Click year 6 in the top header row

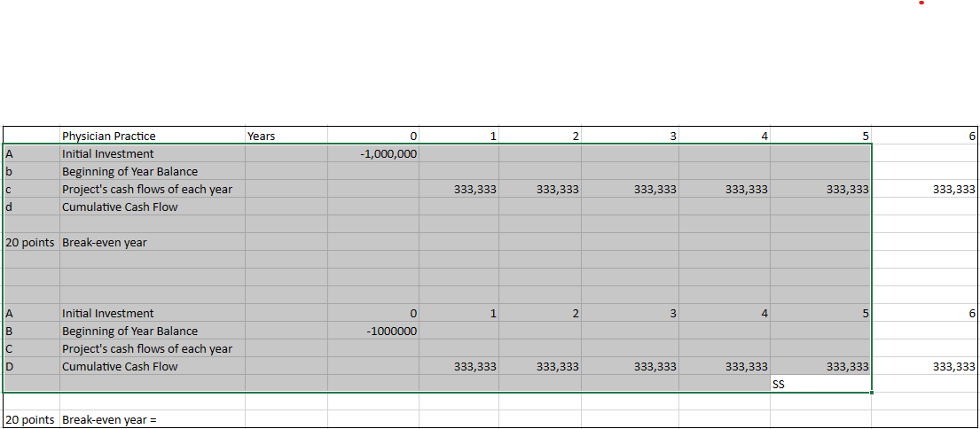(925, 136)
